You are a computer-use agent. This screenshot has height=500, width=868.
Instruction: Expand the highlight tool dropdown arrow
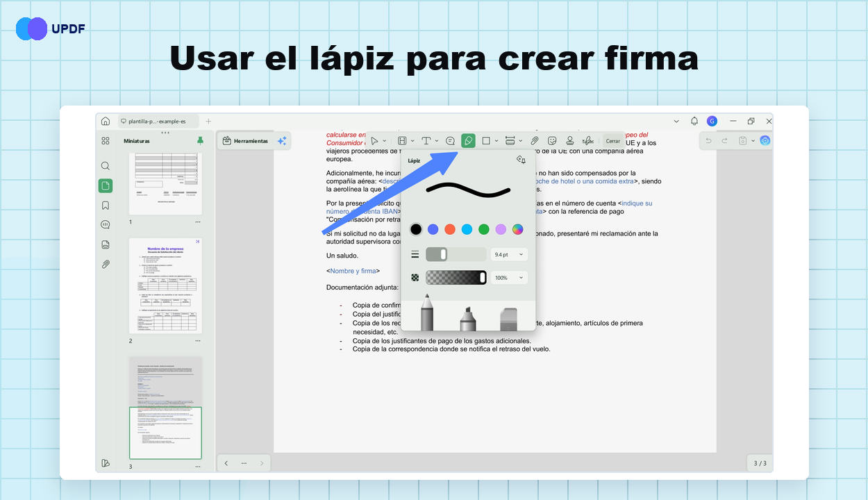point(412,141)
